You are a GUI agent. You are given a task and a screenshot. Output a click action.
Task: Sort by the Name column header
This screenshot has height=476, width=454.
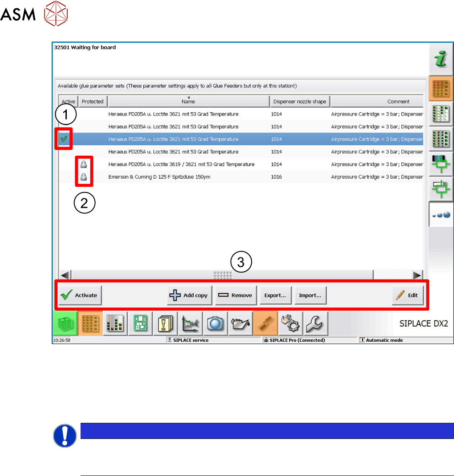coord(189,101)
